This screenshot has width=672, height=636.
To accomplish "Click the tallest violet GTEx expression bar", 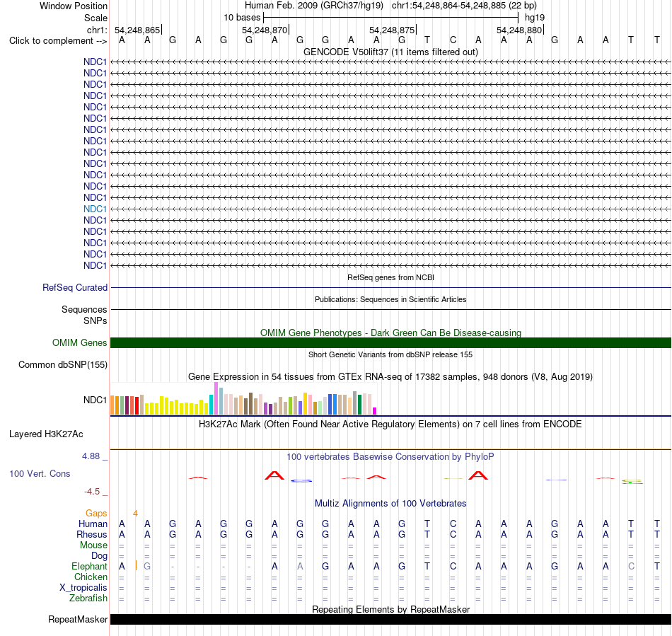I will click(x=216, y=398).
